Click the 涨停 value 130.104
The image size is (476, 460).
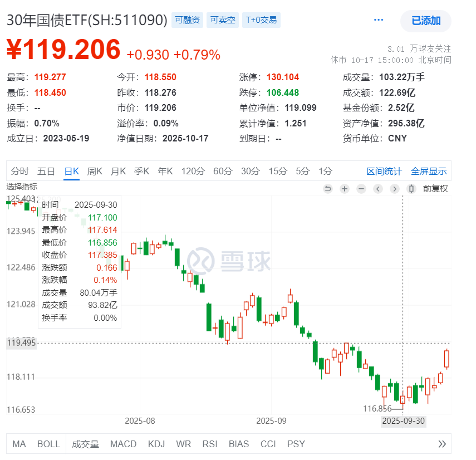coord(283,77)
